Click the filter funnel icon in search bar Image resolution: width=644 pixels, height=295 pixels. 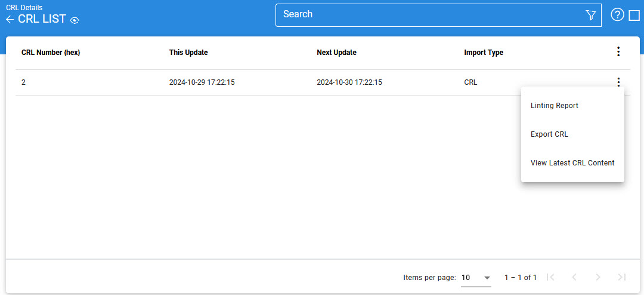590,16
